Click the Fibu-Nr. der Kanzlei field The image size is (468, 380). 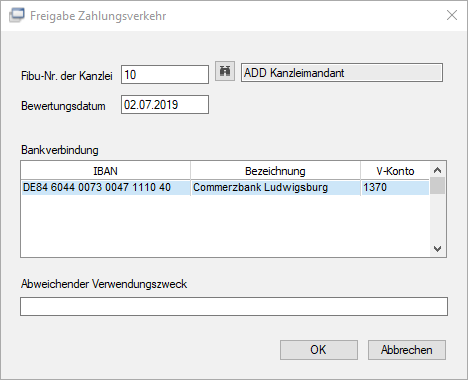[165, 74]
